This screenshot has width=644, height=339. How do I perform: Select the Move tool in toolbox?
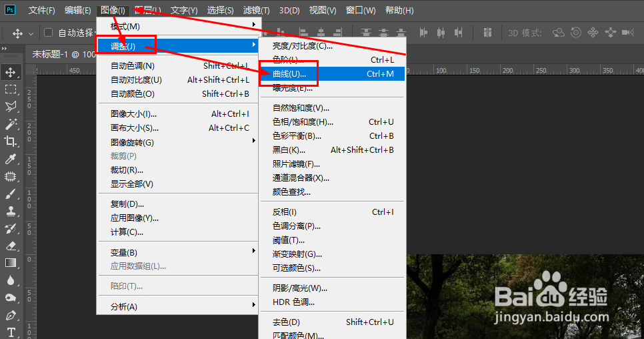10,72
